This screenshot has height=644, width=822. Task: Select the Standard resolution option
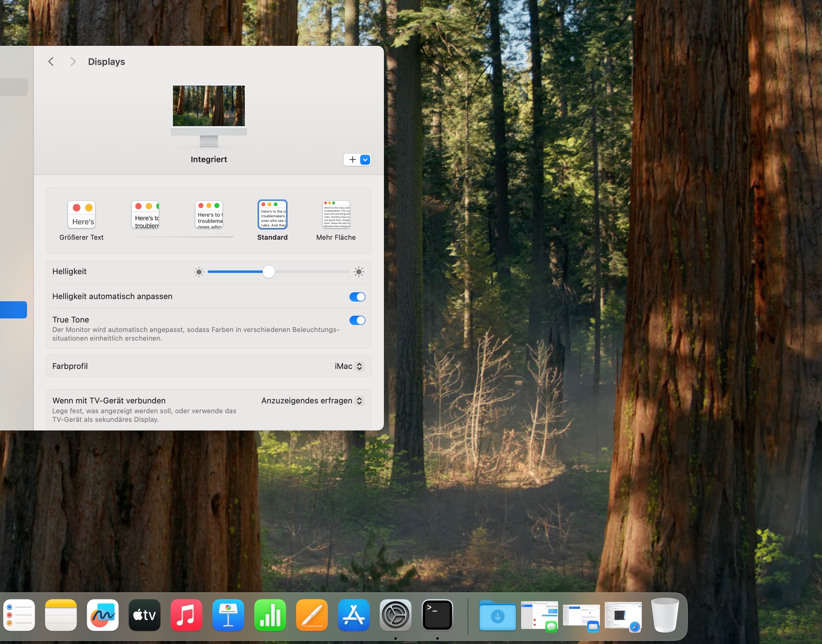[272, 214]
